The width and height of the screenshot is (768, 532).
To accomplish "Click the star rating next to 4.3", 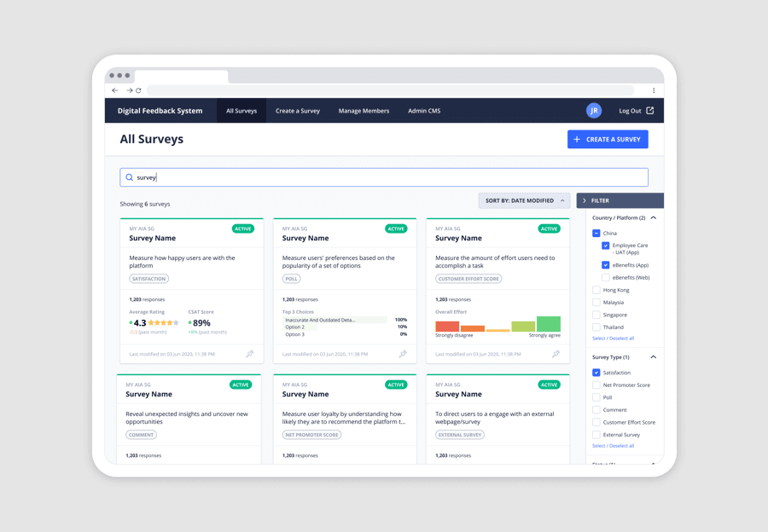I will tap(164, 323).
